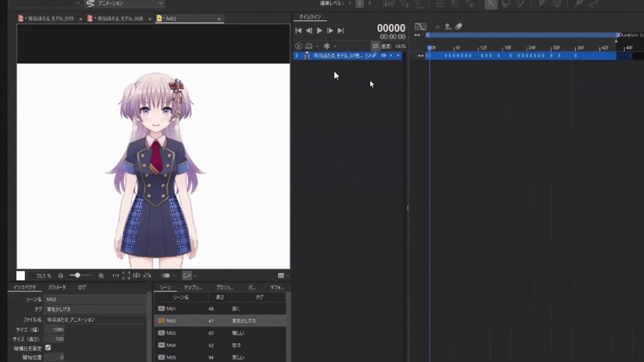This screenshot has height=362, width=644.
Task: Select scene M01 in the scene list
Action: click(x=220, y=309)
